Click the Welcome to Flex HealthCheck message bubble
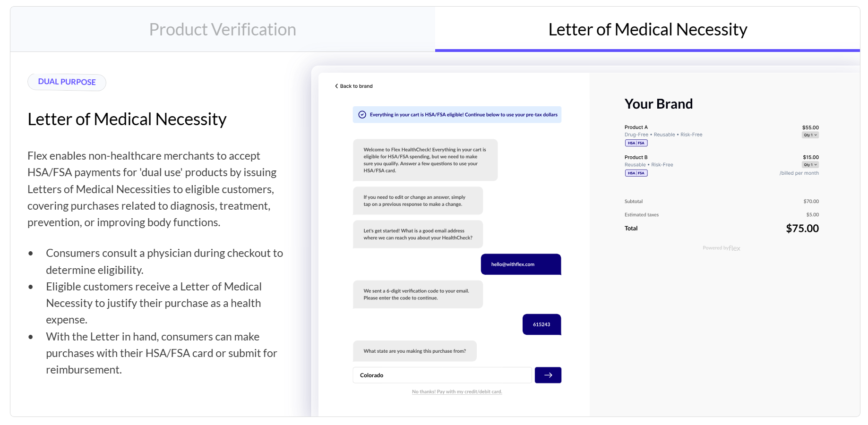 (x=425, y=160)
